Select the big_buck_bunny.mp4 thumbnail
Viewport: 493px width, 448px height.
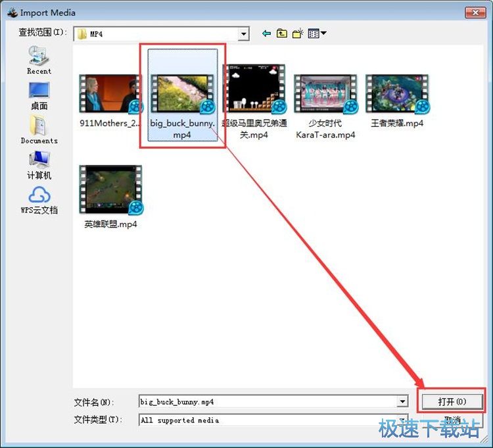coord(182,94)
